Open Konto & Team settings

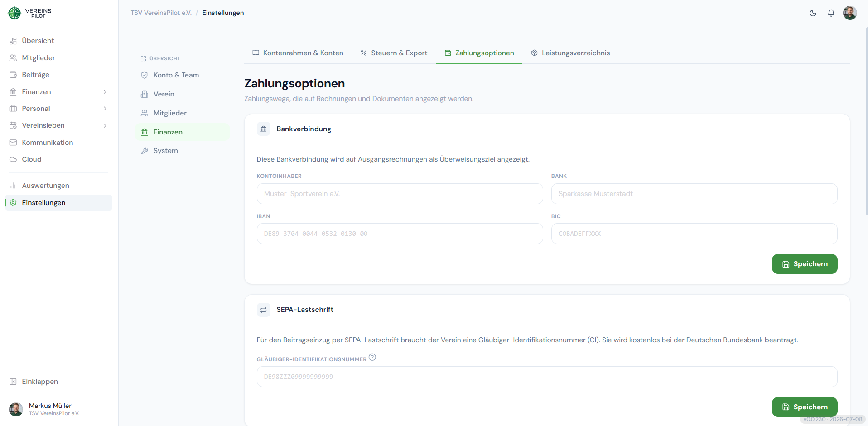pos(183,75)
